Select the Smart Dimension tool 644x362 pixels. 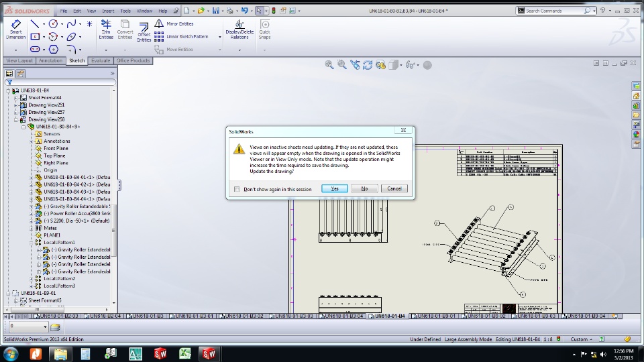click(x=15, y=29)
